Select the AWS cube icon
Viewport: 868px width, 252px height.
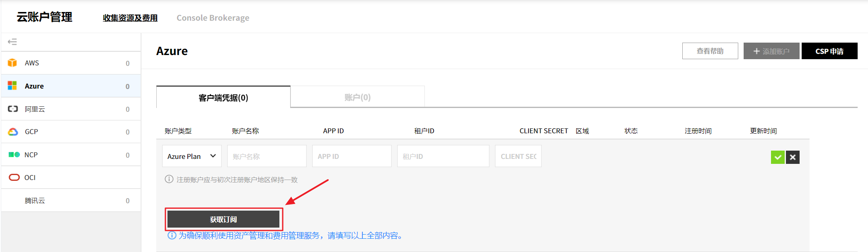pos(12,63)
